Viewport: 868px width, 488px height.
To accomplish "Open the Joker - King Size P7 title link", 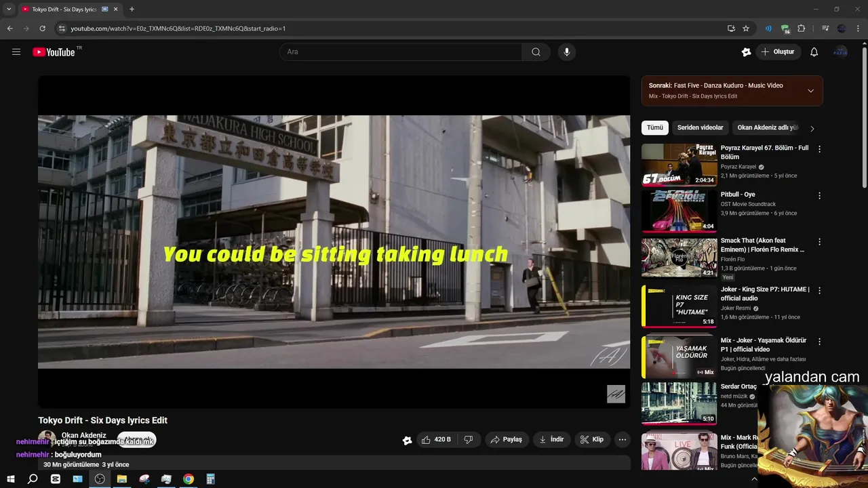I will 765,293.
